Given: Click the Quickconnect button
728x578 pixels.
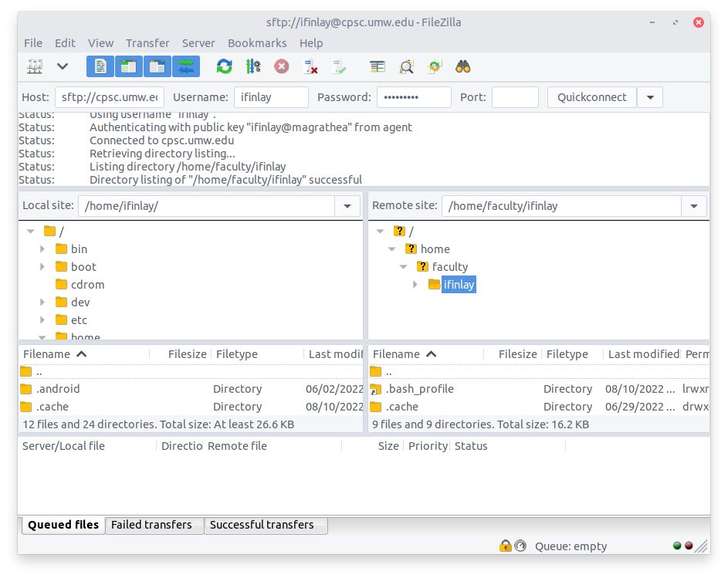Looking at the screenshot, I should [592, 97].
